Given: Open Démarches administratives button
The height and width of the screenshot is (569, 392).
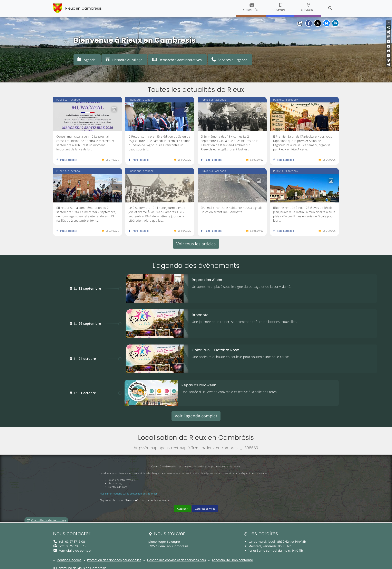Looking at the screenshot, I should point(177,60).
